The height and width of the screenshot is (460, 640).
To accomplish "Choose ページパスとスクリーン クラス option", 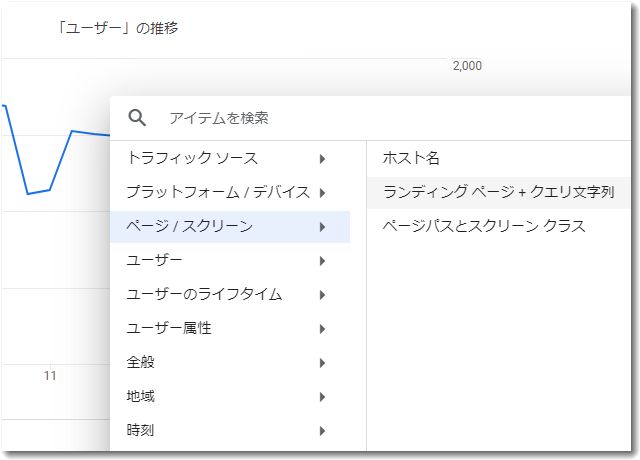I will 499,226.
